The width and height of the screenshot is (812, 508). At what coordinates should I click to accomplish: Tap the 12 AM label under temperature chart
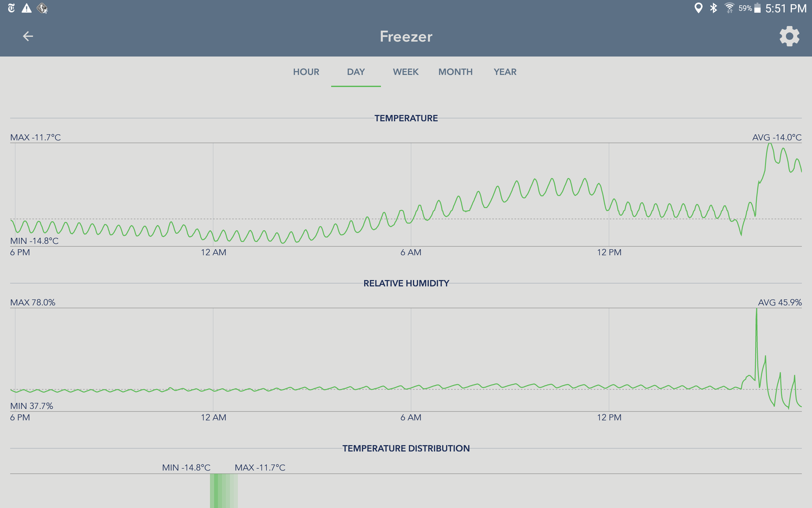click(x=213, y=252)
